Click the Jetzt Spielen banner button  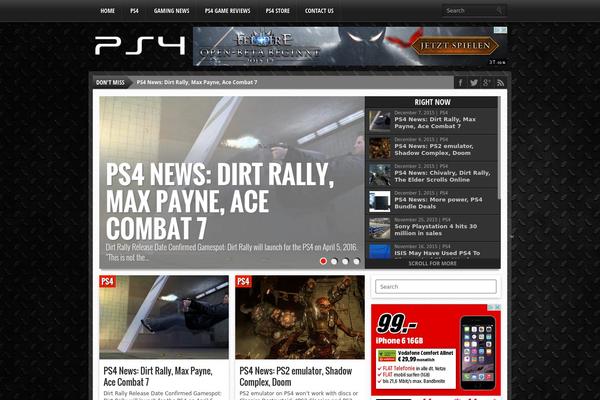tap(455, 46)
